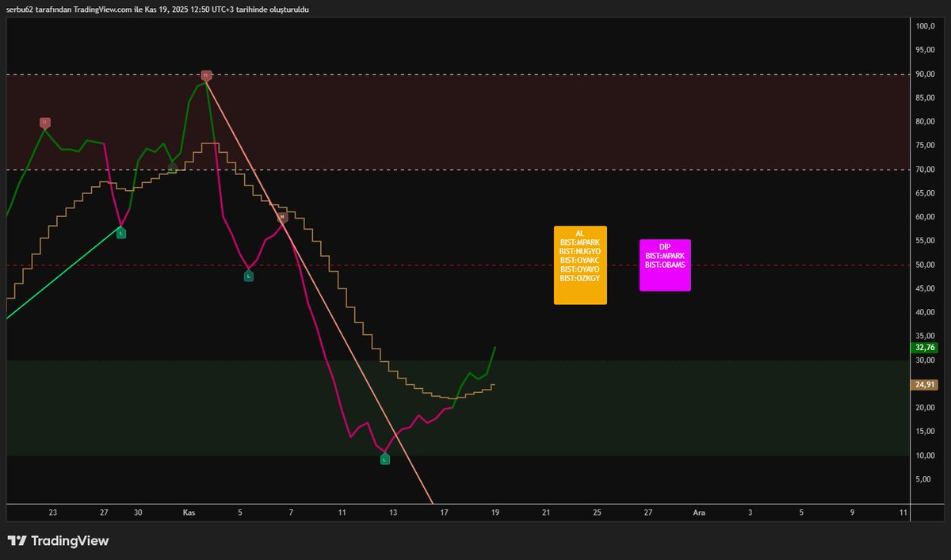The width and height of the screenshot is (951, 560).
Task: Click the 17 date label on time axis
Action: (x=444, y=512)
